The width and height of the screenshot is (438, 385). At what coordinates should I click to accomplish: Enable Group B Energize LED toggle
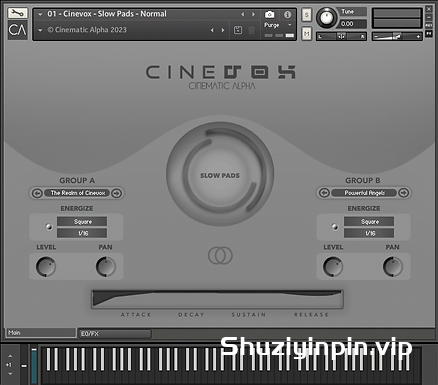click(335, 227)
